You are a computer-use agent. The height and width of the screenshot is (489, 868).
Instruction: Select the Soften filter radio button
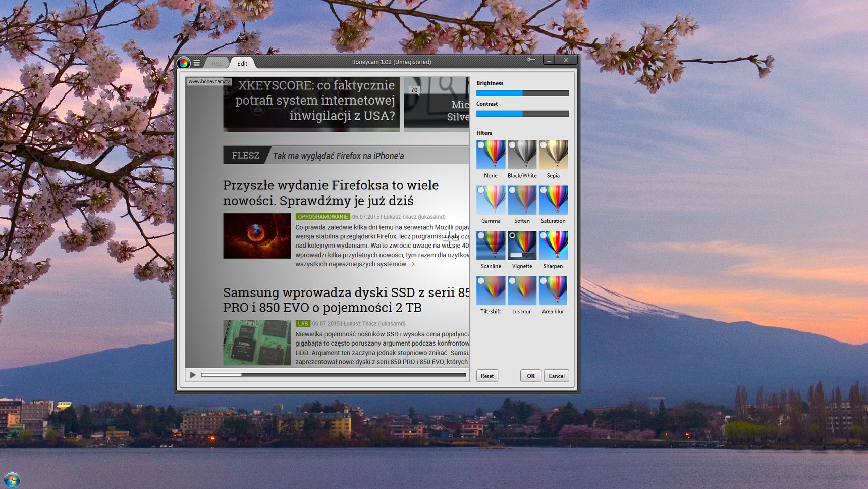tap(512, 190)
